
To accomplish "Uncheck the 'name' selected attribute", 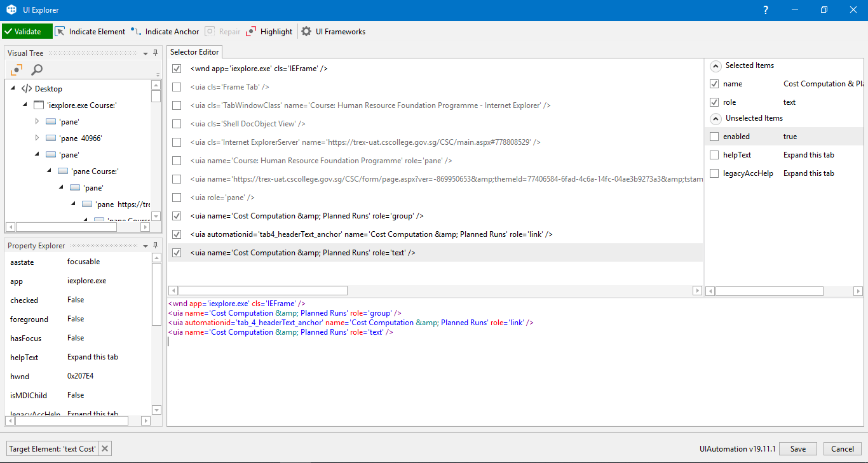I will click(715, 84).
